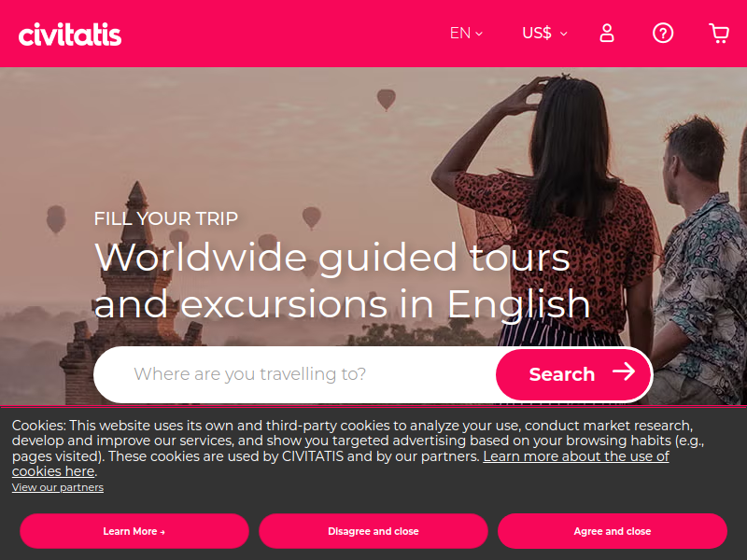Click the small arrow on Learn More
Image resolution: width=747 pixels, height=560 pixels.
tap(162, 532)
